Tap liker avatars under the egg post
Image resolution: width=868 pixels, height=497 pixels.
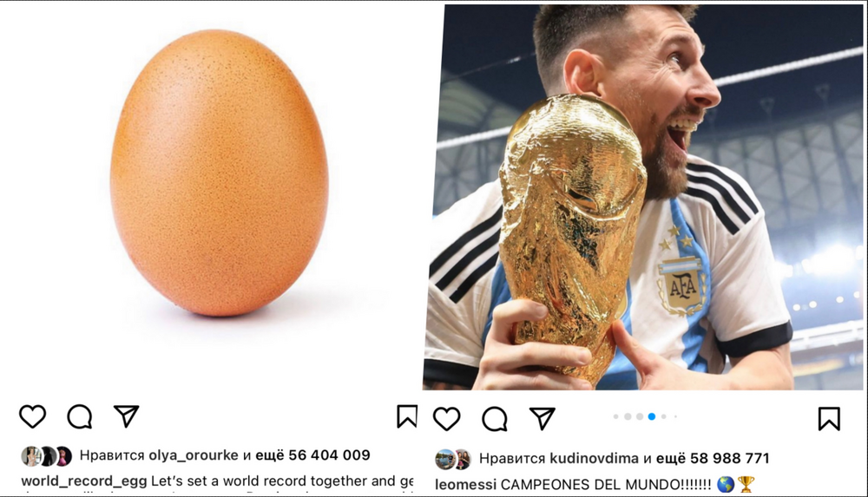pos(47,456)
